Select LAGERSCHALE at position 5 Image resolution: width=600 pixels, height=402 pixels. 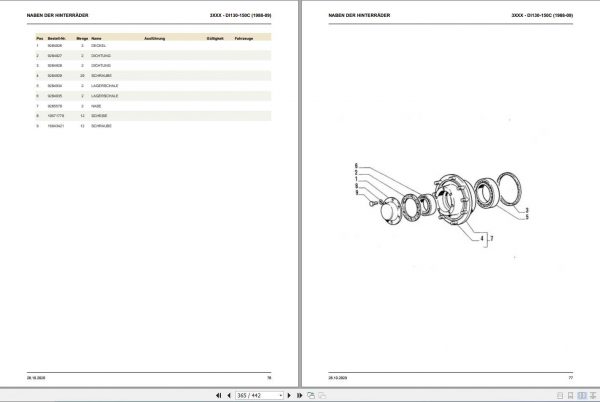point(153,86)
